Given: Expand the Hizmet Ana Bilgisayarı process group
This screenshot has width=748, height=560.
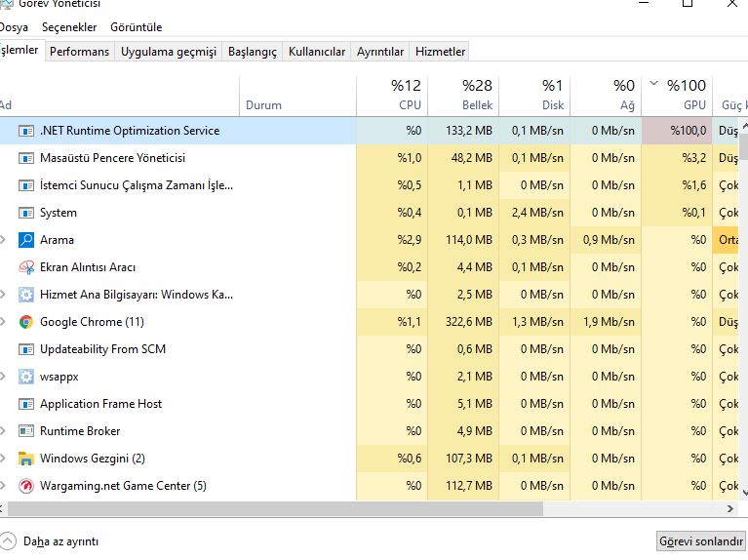Looking at the screenshot, I should click(x=3, y=295).
